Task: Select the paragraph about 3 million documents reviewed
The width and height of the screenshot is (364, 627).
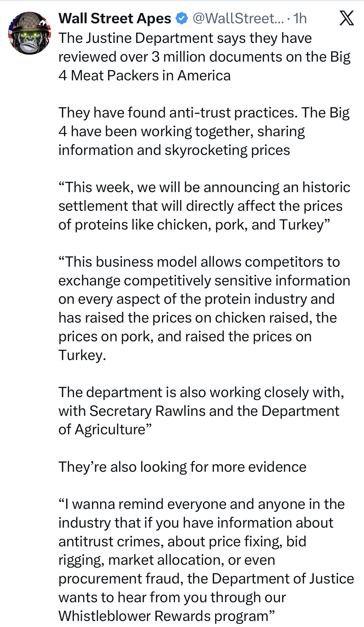Action: pyautogui.click(x=204, y=57)
